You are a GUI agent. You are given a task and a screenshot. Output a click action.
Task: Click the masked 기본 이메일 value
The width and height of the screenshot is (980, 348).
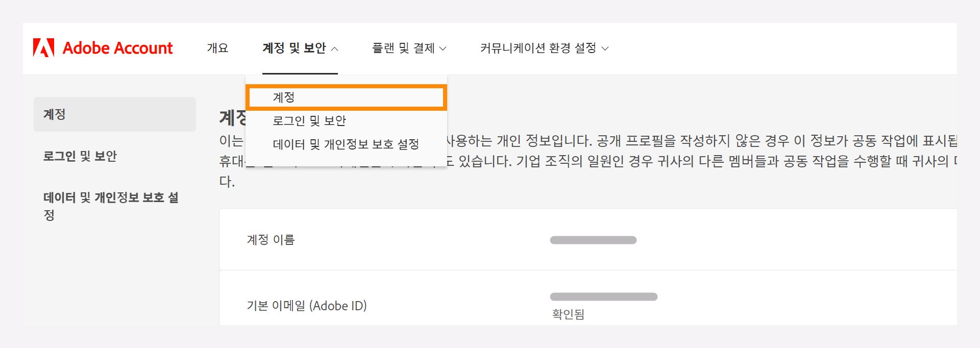603,296
